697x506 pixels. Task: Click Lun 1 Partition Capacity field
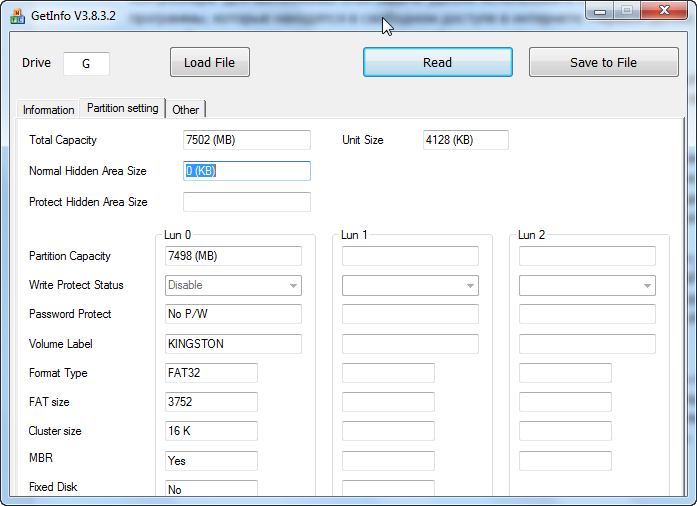point(410,256)
